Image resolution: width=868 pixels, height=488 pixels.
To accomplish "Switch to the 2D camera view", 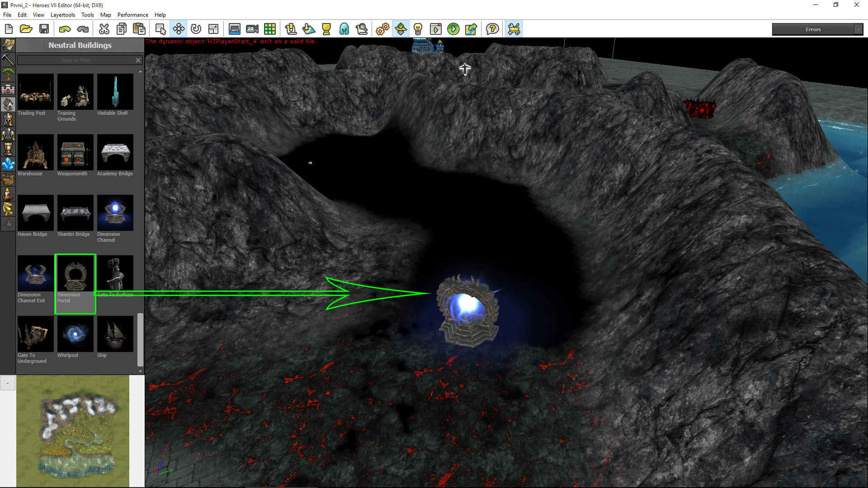I will click(x=252, y=29).
